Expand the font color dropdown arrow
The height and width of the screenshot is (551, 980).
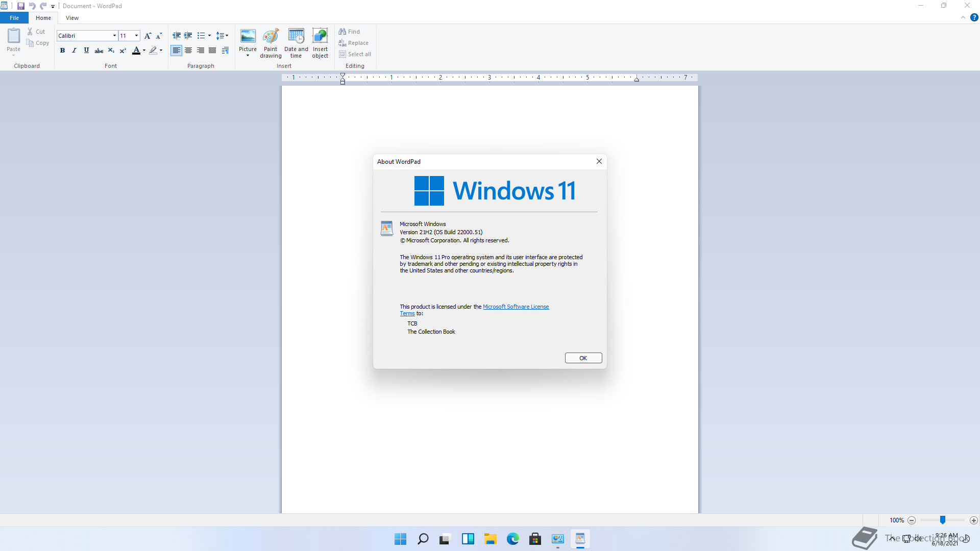click(x=144, y=51)
